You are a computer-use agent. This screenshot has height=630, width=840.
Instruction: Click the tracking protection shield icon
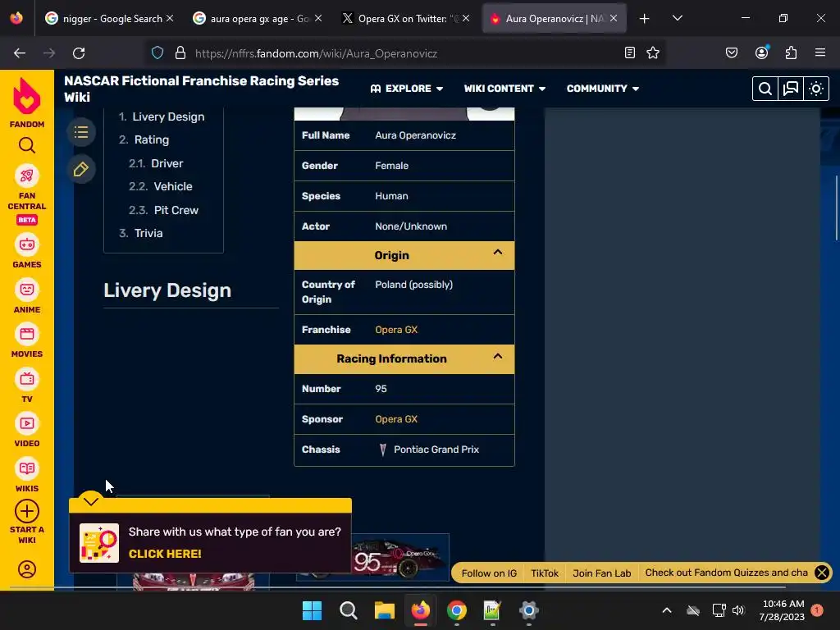[x=157, y=53]
